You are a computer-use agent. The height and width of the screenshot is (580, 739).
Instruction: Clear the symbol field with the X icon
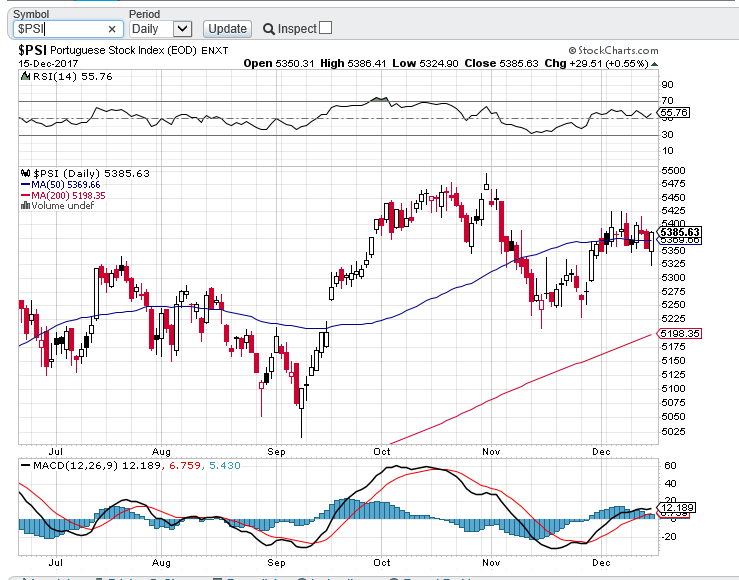[x=112, y=29]
